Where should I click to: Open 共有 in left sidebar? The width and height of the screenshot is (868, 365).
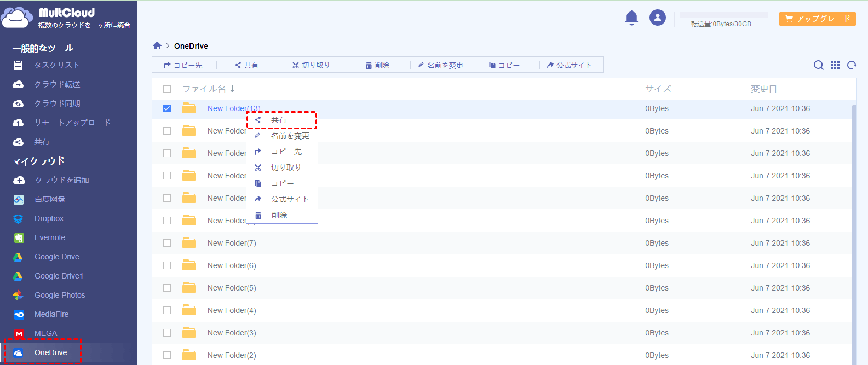pos(42,142)
